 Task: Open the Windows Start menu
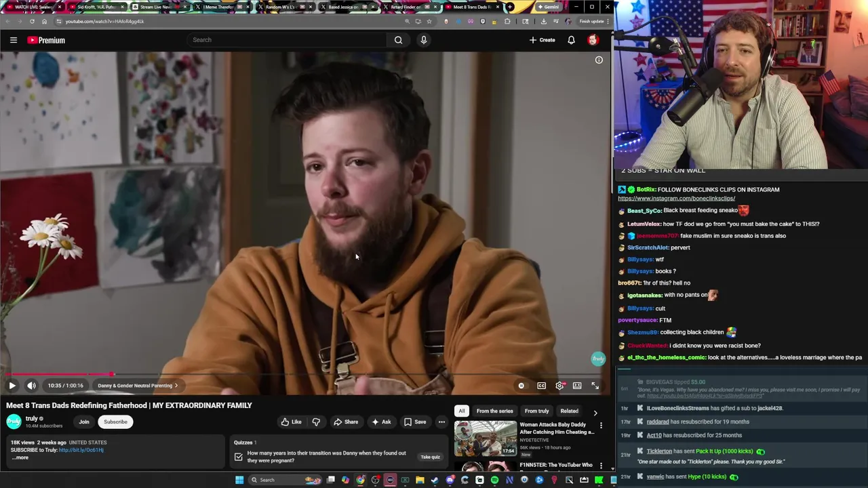[x=239, y=480]
